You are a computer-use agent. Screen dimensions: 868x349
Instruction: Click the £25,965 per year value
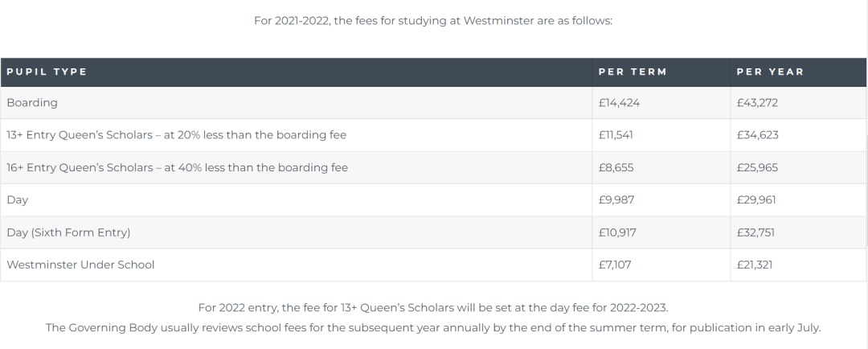[x=757, y=168]
